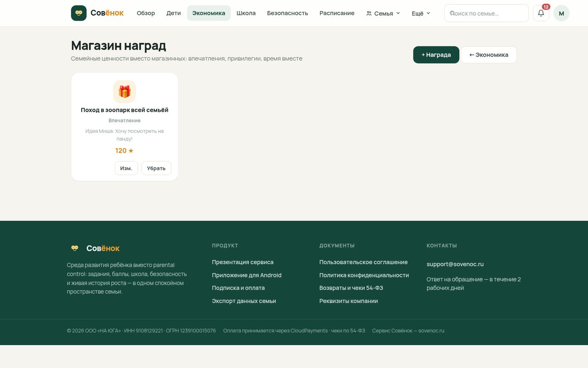Open Пользовательское соглашение link
This screenshot has width=588, height=368.
[363, 262]
